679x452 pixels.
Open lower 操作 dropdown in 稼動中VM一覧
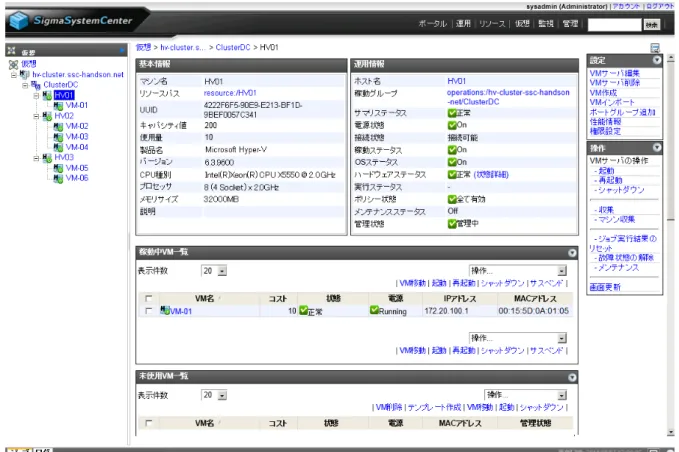pyautogui.click(x=518, y=338)
